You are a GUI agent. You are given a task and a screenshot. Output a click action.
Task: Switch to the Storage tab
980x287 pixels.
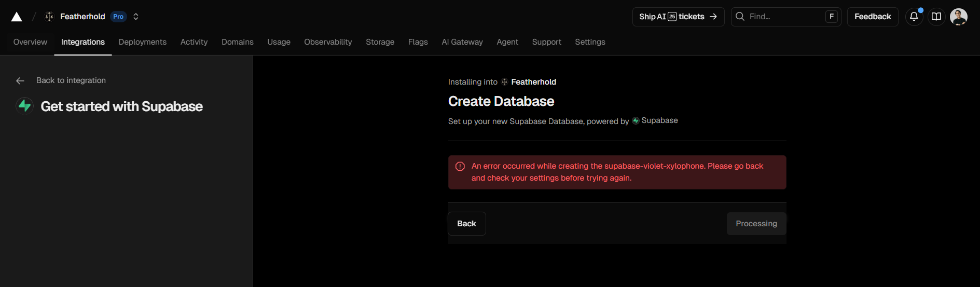pos(380,42)
